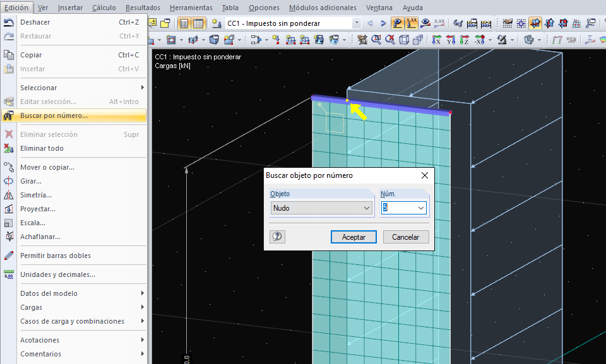Click the object snap crosshair icon
The height and width of the screenshot is (364, 606).
(521, 23)
